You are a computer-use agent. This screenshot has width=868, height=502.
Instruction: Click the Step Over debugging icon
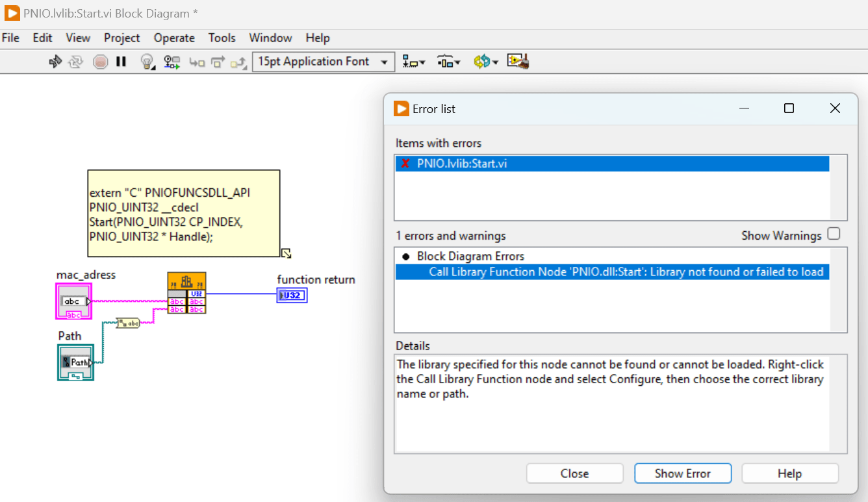point(219,61)
